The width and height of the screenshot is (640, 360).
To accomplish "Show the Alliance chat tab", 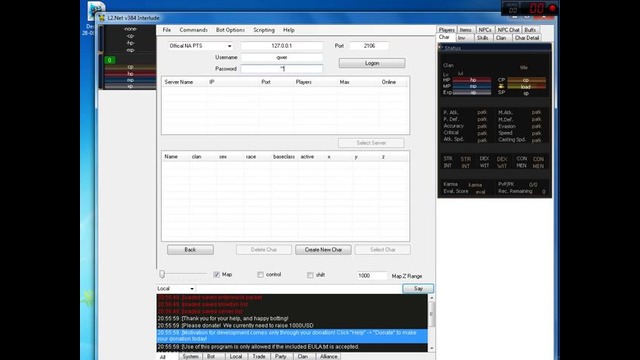I will click(x=329, y=357).
